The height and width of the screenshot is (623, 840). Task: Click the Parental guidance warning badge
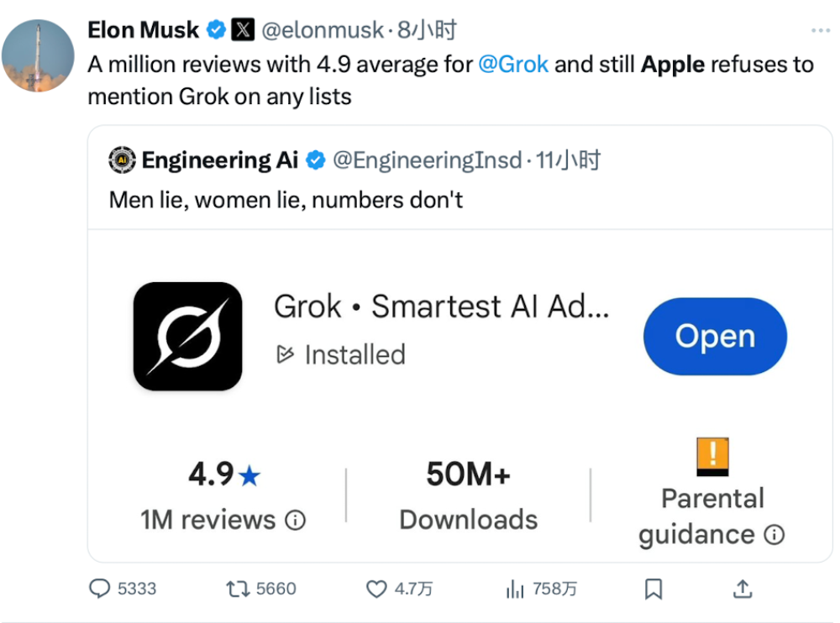712,457
